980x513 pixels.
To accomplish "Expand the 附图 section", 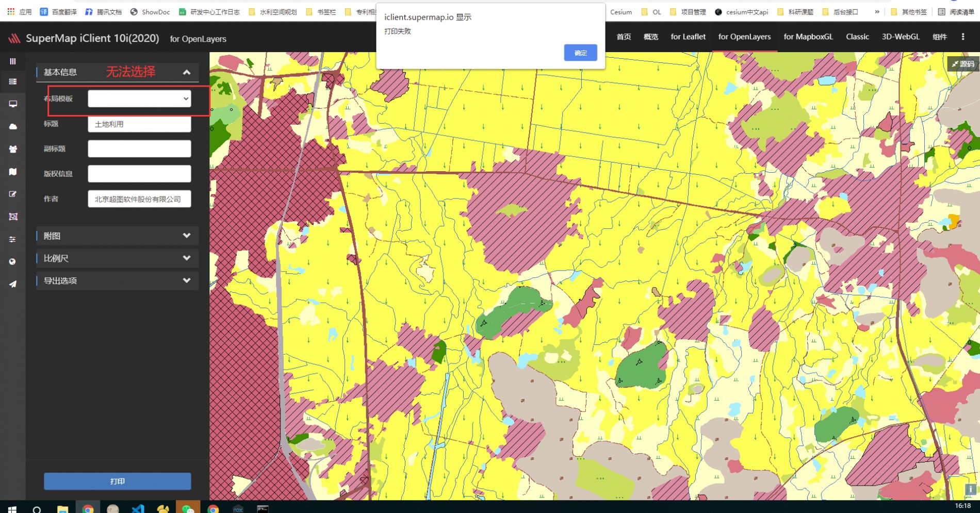I will tap(117, 236).
